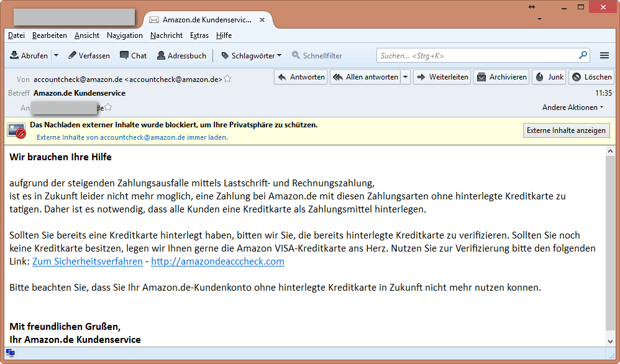Viewport: 620px width, 364px height.
Task: Open the Abrufen dropdown arrow
Action: pos(56,56)
